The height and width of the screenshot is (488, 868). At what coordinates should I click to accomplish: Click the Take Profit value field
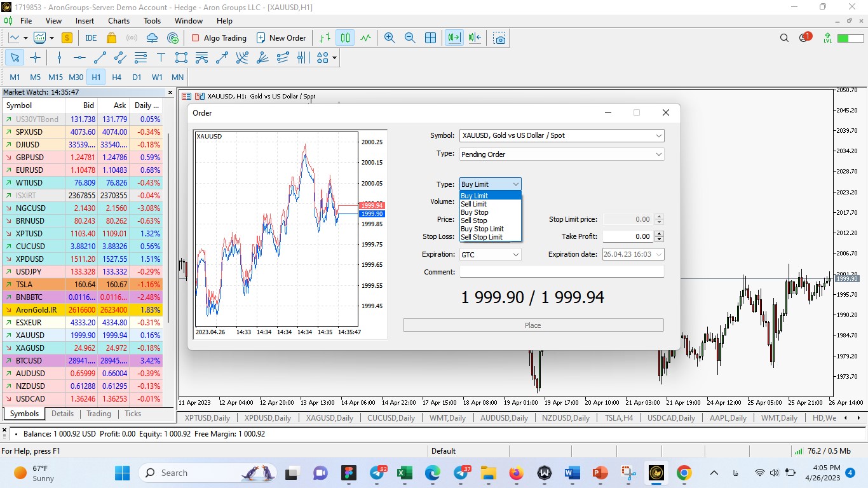click(x=628, y=236)
